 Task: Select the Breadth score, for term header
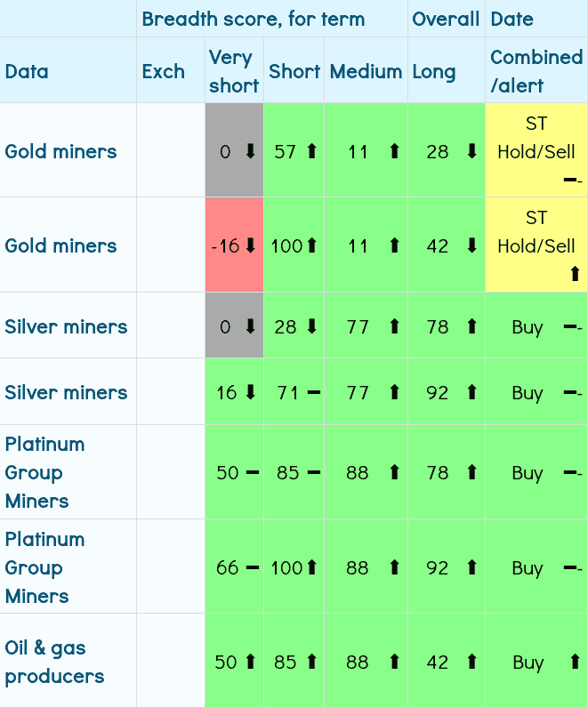pos(254,19)
